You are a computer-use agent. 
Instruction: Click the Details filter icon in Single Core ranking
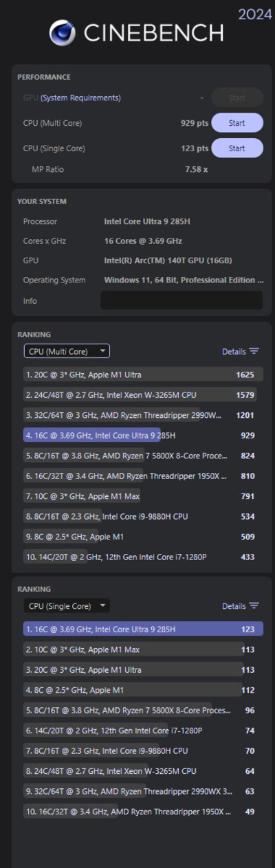tap(254, 606)
